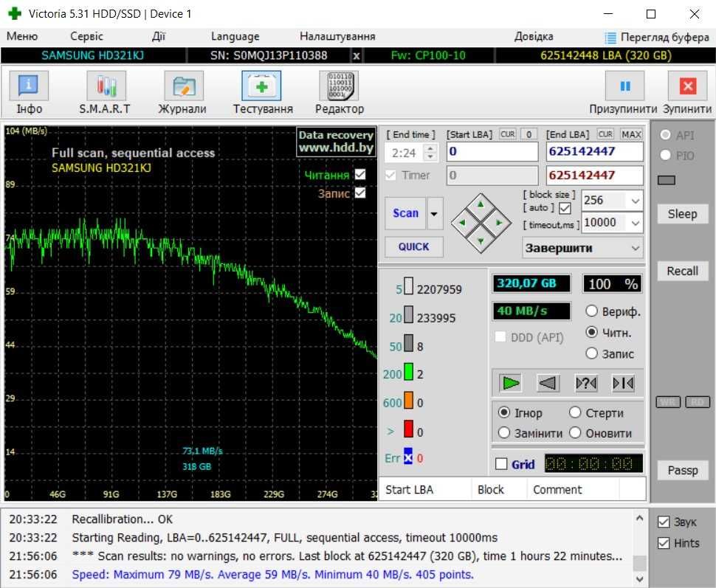Image resolution: width=716 pixels, height=588 pixels.
Task: Stop the scan with Зупинити
Action: tap(687, 86)
